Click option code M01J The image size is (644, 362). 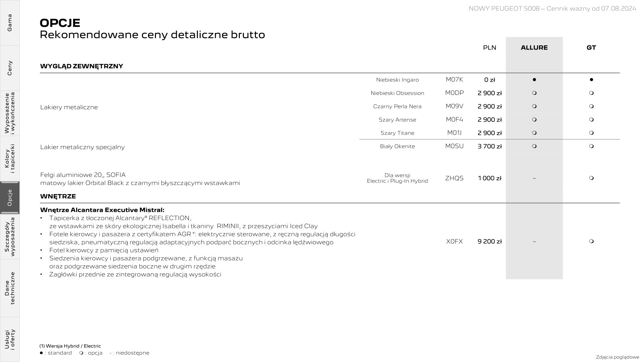click(454, 133)
